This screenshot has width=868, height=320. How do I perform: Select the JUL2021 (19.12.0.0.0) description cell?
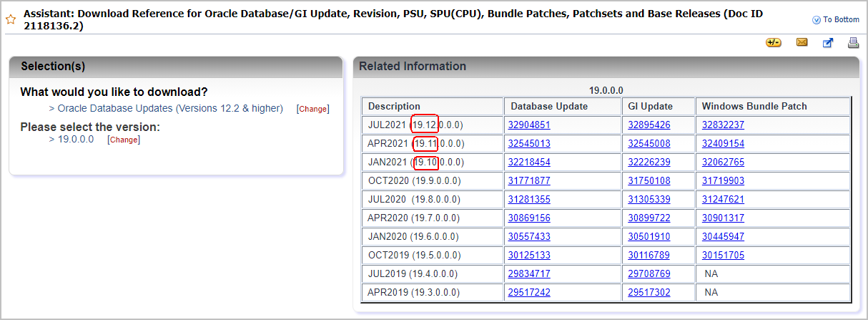point(433,125)
